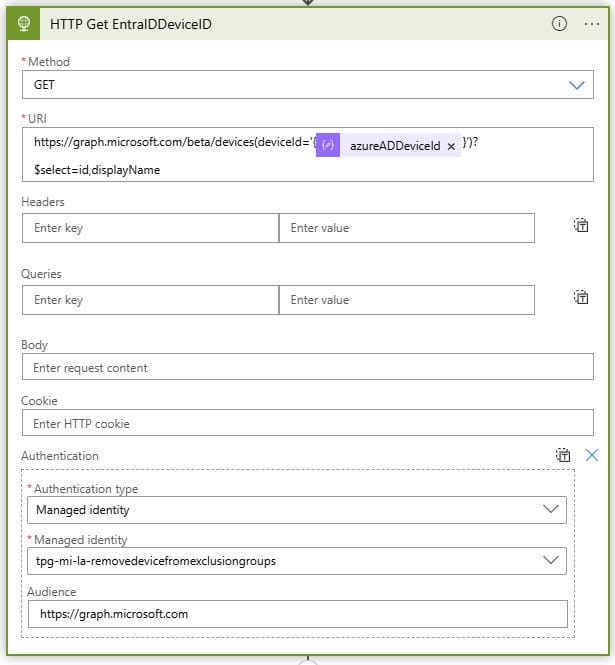
Task: Expand the Managed identity dropdown
Action: point(297,561)
